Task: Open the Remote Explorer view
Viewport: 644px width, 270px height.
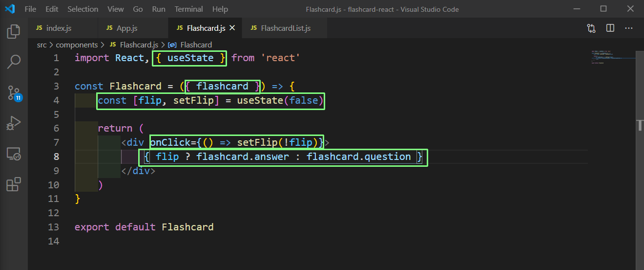Action: (14, 154)
